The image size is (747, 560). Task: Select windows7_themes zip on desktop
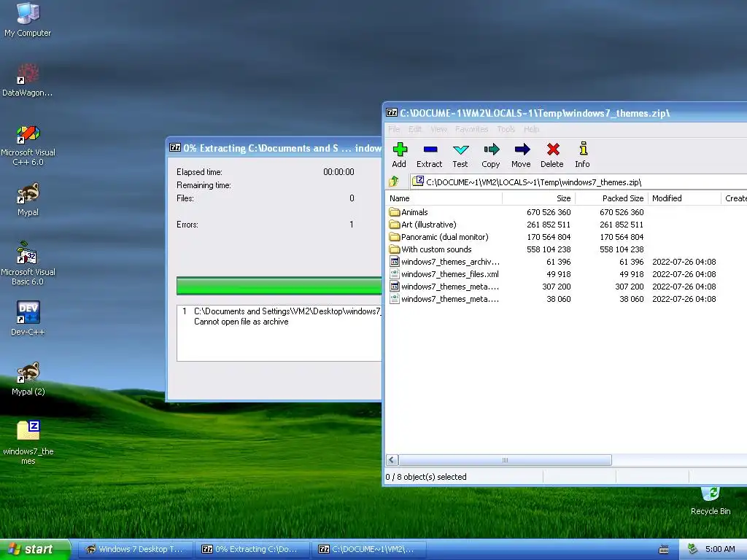[x=28, y=442]
